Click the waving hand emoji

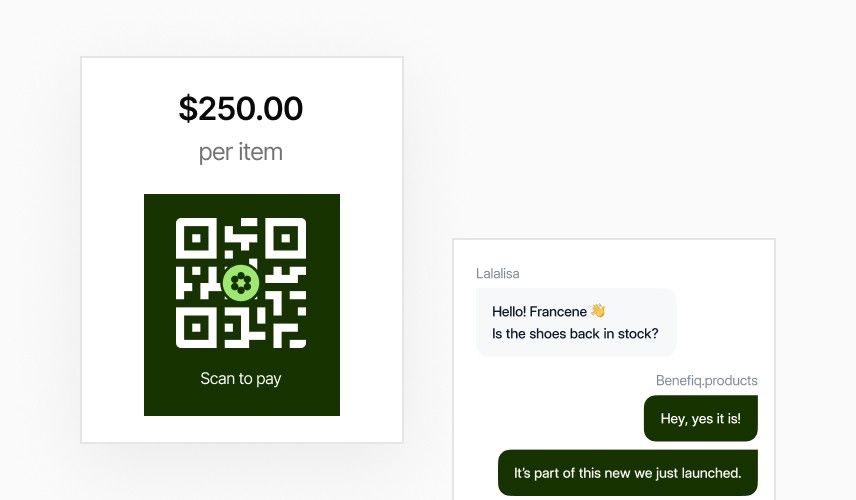(x=598, y=311)
